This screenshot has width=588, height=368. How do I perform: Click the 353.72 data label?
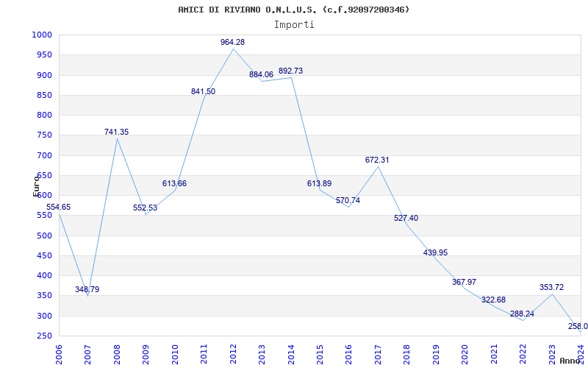[552, 287]
